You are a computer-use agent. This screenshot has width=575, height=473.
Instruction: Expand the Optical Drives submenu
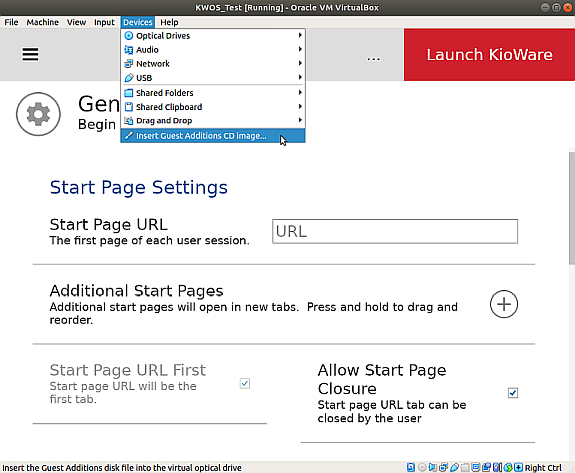(213, 36)
